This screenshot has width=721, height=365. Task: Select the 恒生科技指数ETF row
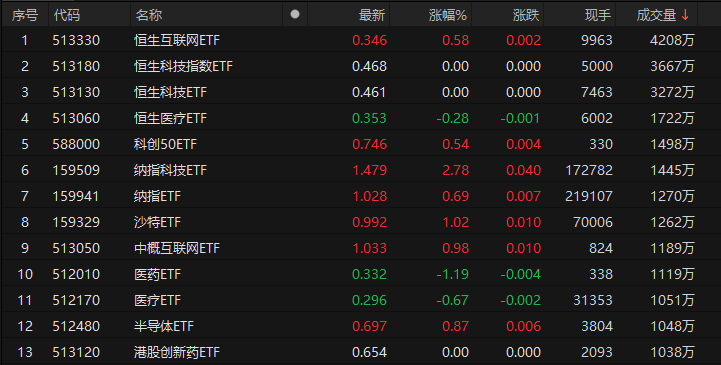tap(360, 66)
